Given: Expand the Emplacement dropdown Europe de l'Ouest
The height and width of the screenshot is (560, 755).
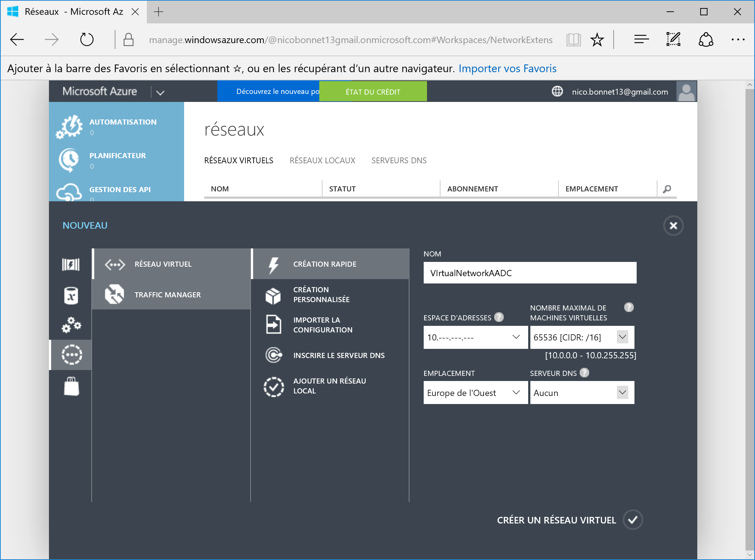Looking at the screenshot, I should pyautogui.click(x=516, y=393).
